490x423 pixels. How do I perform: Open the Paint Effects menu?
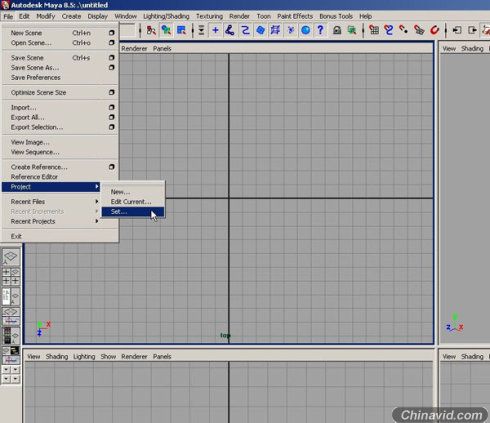click(295, 16)
